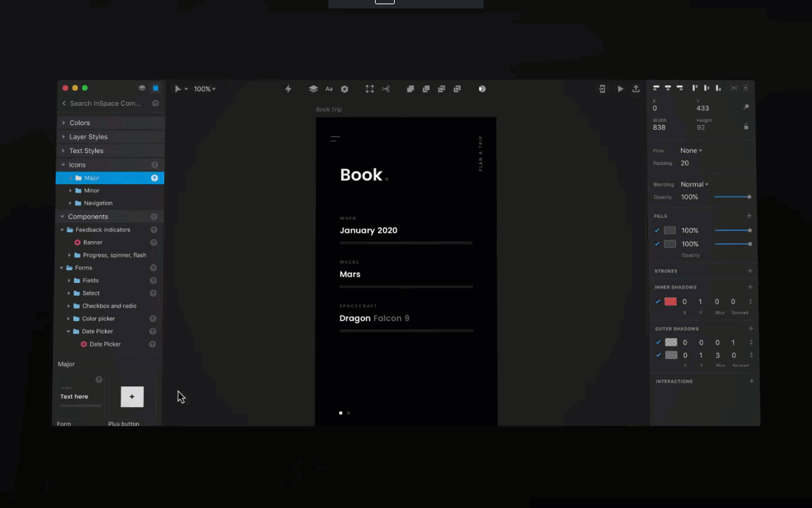Toggle the first fill checkbox
Screen dimensions: 812x508
pyautogui.click(x=657, y=230)
